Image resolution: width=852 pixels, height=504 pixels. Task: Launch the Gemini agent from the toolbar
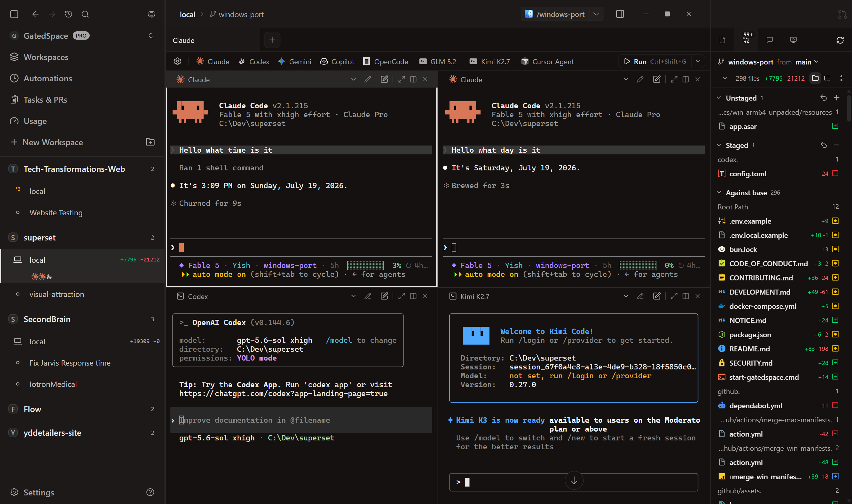[x=294, y=62]
